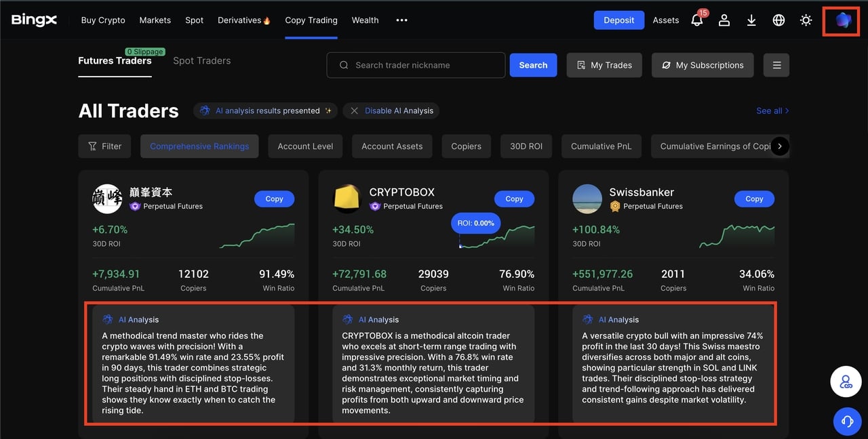Disable AI Analysis
The height and width of the screenshot is (439, 868).
pyautogui.click(x=391, y=110)
